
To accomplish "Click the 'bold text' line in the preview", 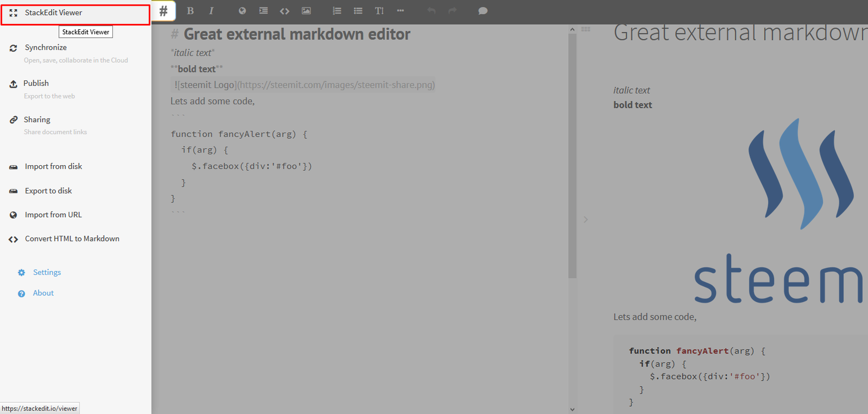I will pos(633,105).
